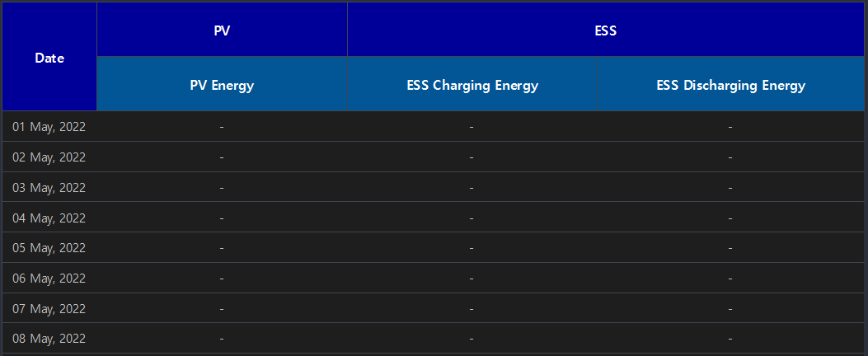Viewport: 868px width, 356px height.
Task: Select the 08 May, 2022 date cell
Action: point(49,339)
